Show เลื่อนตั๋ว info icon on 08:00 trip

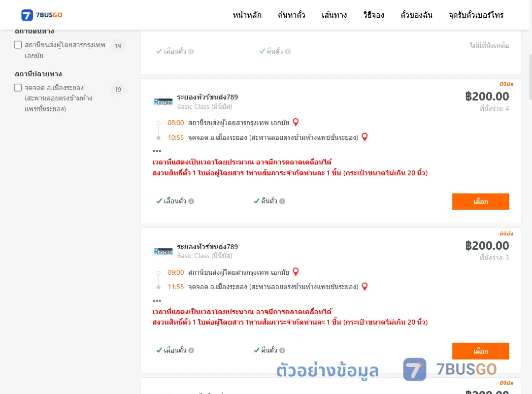click(191, 201)
